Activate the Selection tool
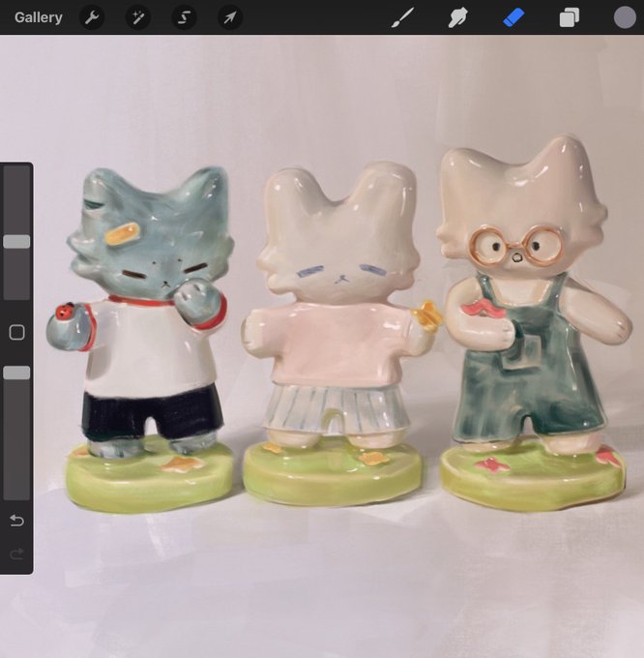Image resolution: width=644 pixels, height=658 pixels. coord(184,17)
